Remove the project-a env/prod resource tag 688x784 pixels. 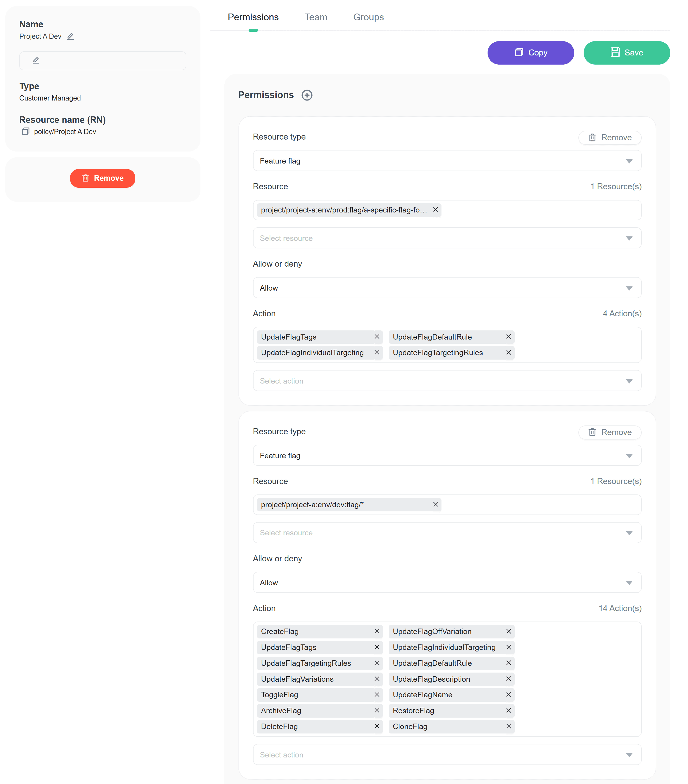point(435,210)
